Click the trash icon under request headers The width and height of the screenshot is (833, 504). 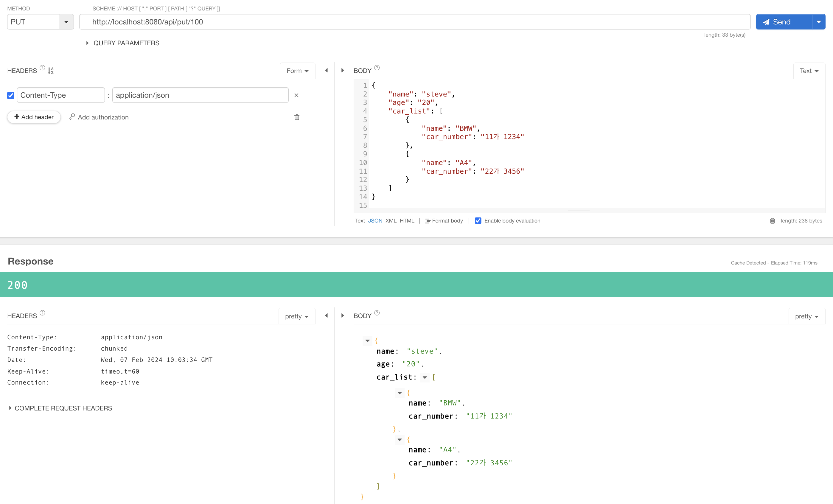[296, 117]
